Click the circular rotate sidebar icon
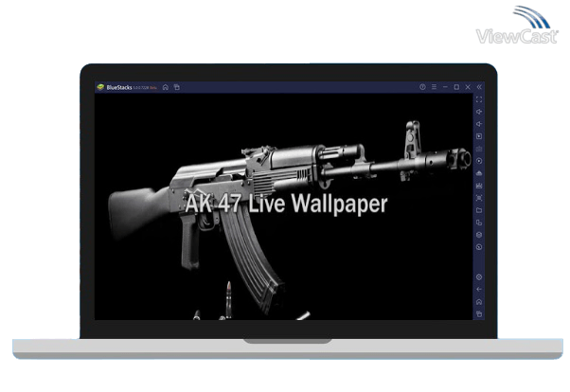The height and width of the screenshot is (392, 570). [479, 247]
